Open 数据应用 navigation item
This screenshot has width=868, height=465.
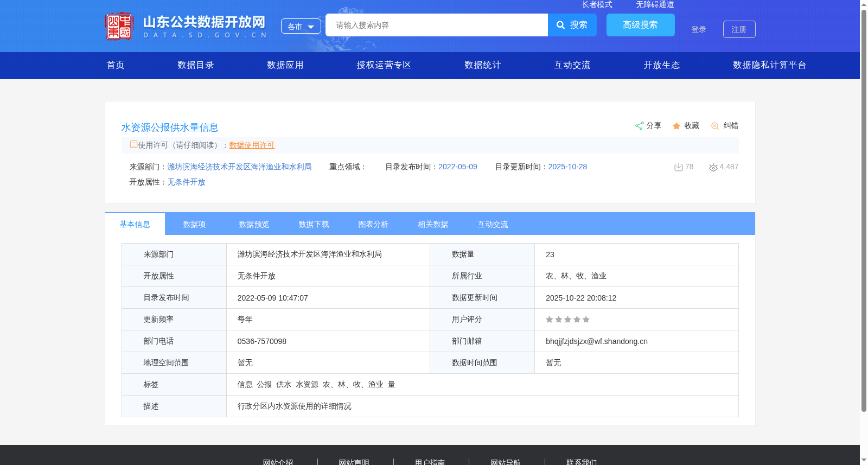(285, 65)
